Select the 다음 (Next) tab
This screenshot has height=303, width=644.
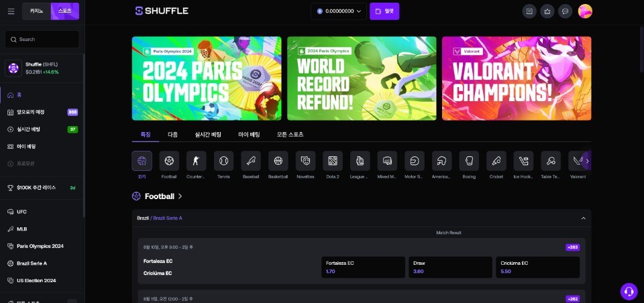pos(173,135)
